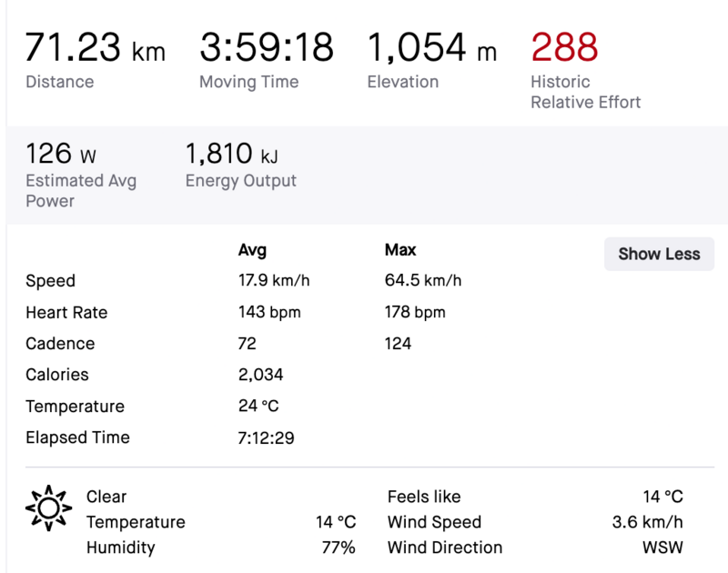
Task: Click the 3:59:18 moving time value
Action: click(267, 47)
